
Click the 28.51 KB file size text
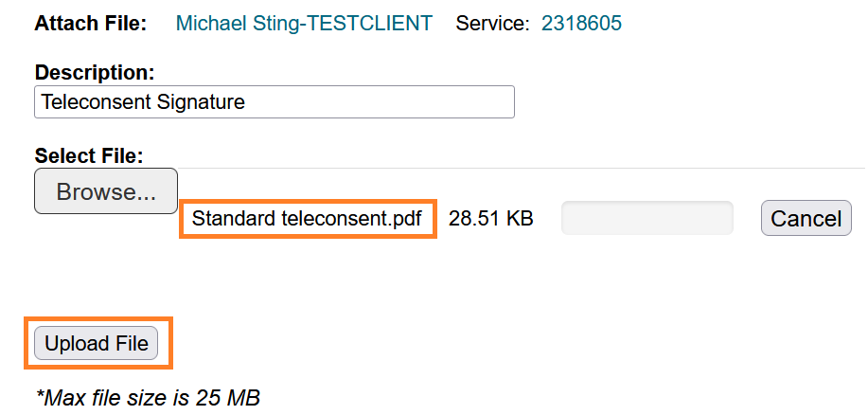[x=490, y=219]
